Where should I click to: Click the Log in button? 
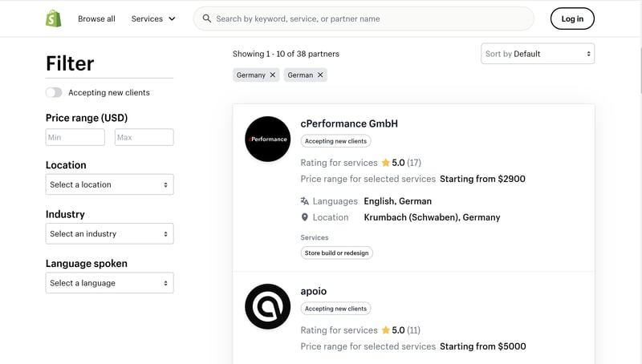click(x=572, y=18)
